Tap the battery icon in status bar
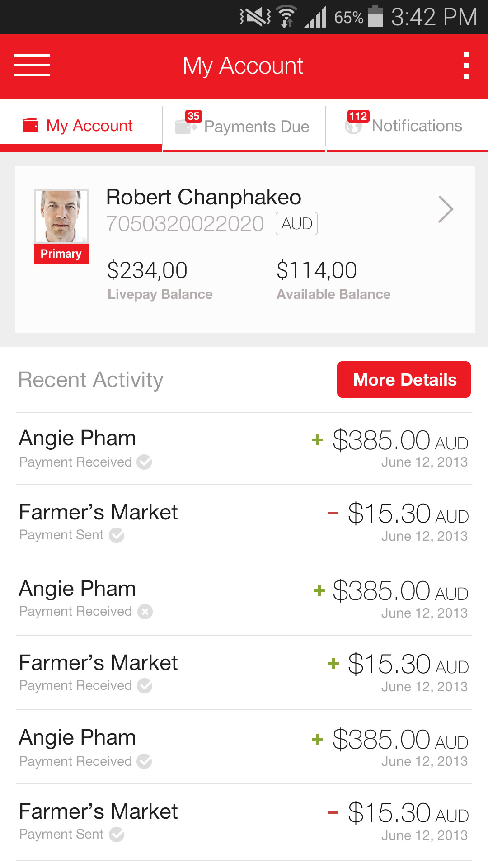This screenshot has height=868, width=488. [x=375, y=17]
